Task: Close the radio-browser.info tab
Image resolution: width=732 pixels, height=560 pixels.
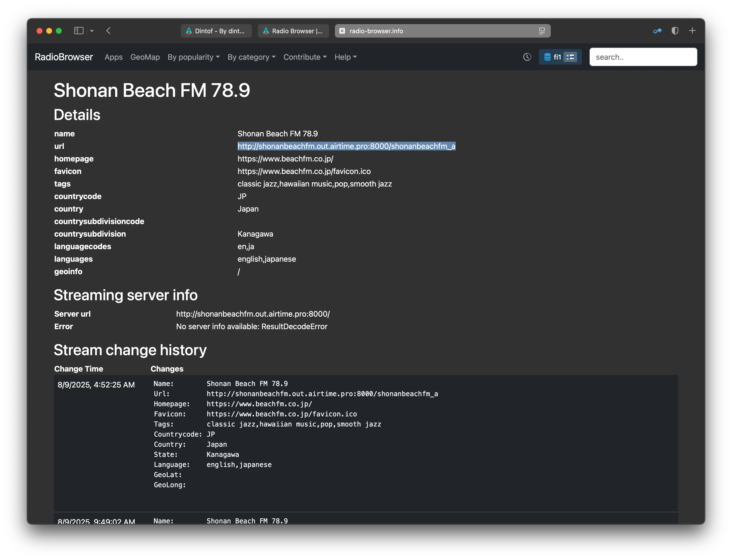Action: pos(343,31)
